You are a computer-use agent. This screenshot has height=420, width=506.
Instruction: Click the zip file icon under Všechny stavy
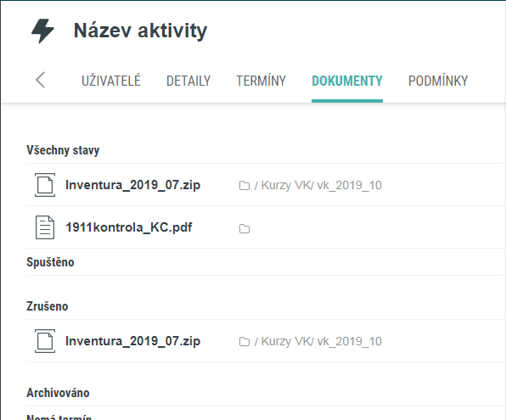[x=45, y=185]
